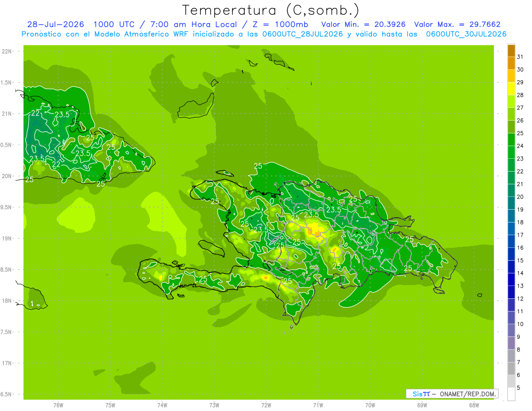532x411 pixels.
Task: Pick the legend color band between 30 and 31
Action: [511, 63]
